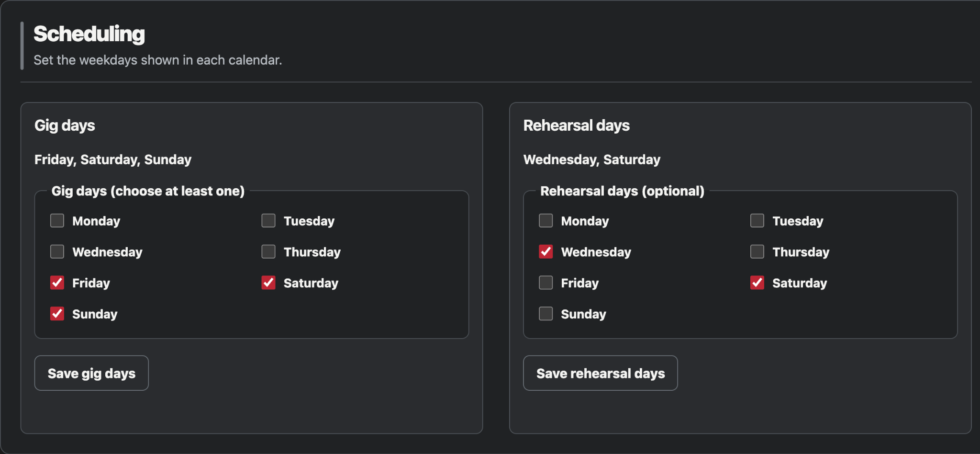Click the 'Wednesday, Saturday' summary text
980x454 pixels.
coord(592,159)
